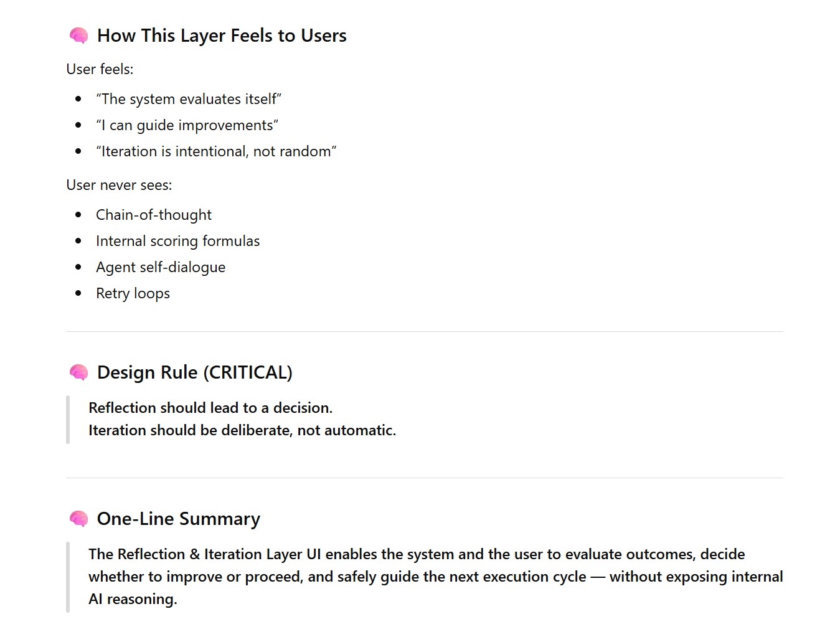Click the brain icon next to "Design Rule"
Image resolution: width=840 pixels, height=642 pixels.
pyautogui.click(x=78, y=372)
